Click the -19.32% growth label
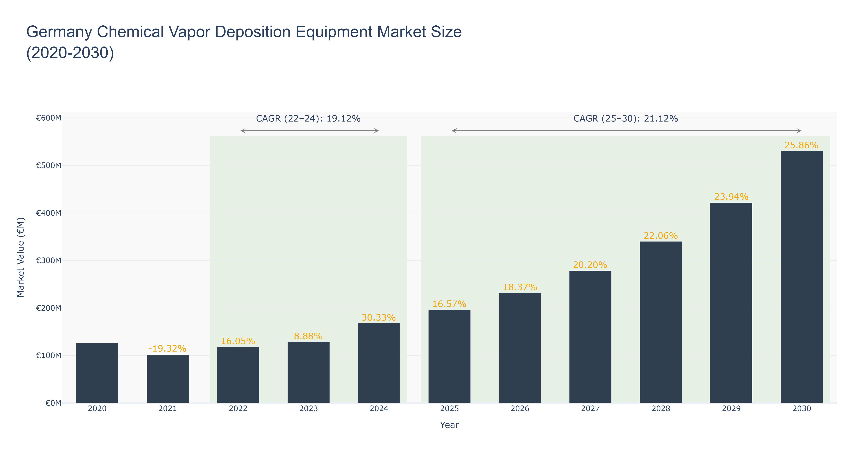The width and height of the screenshot is (868, 465). [x=167, y=348]
